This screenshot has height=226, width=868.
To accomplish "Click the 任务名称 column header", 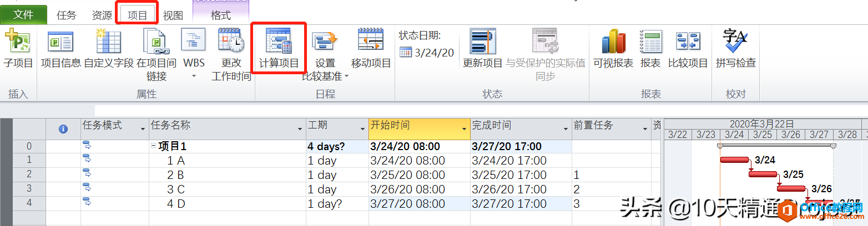I will click(x=228, y=129).
